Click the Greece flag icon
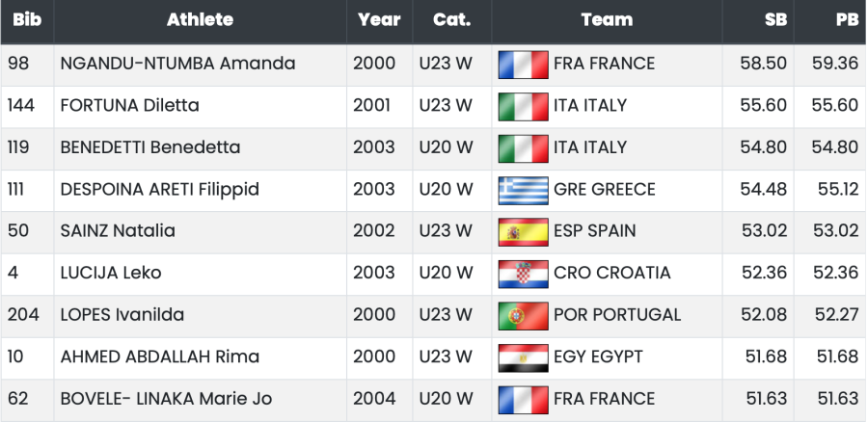The height and width of the screenshot is (422, 868). point(523,190)
